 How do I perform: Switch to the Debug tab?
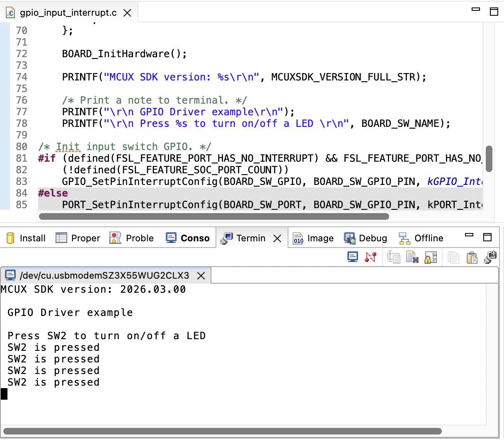[366, 238]
